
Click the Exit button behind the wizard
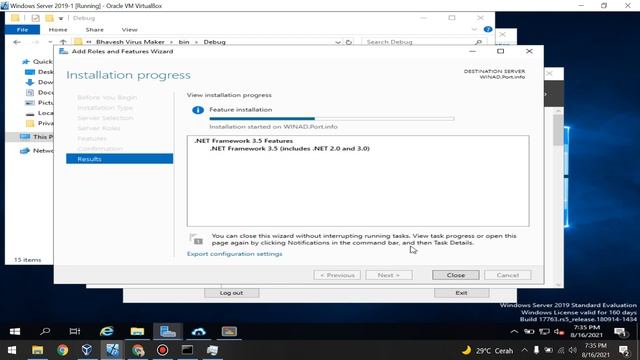(462, 293)
